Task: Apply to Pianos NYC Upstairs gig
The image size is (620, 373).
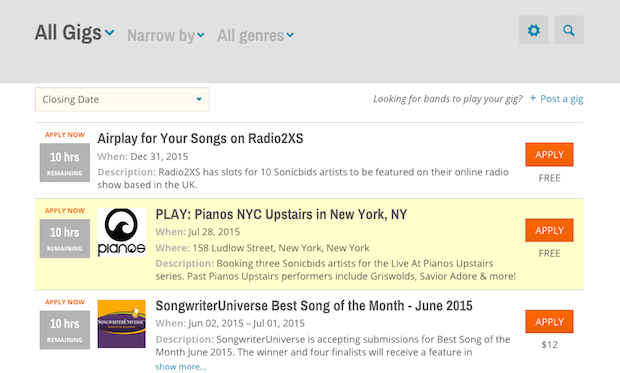Action: pyautogui.click(x=549, y=230)
